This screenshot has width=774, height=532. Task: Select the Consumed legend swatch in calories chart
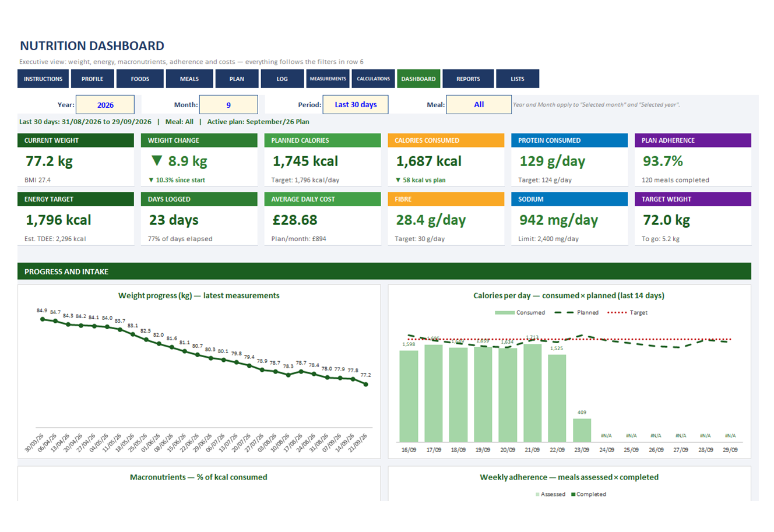point(505,313)
